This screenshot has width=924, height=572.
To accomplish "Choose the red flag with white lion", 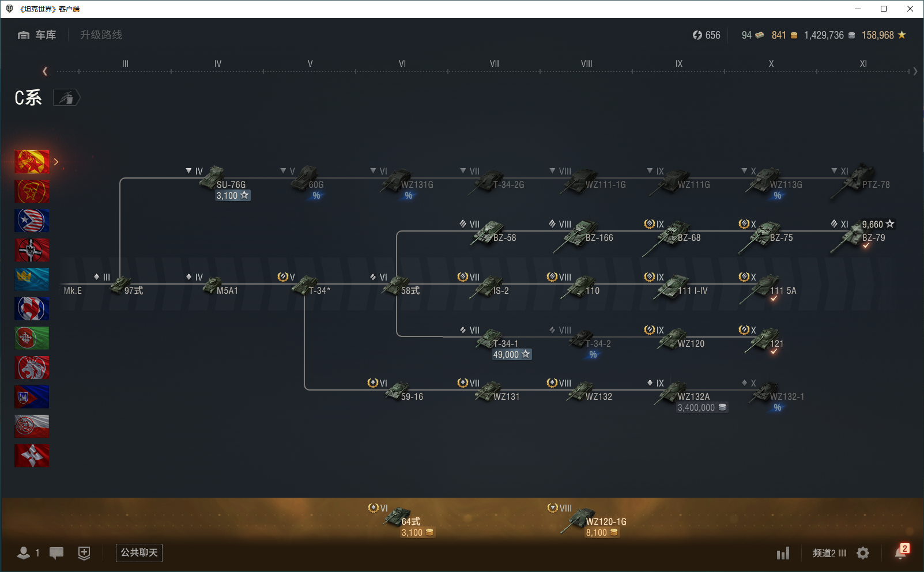I will 32,368.
